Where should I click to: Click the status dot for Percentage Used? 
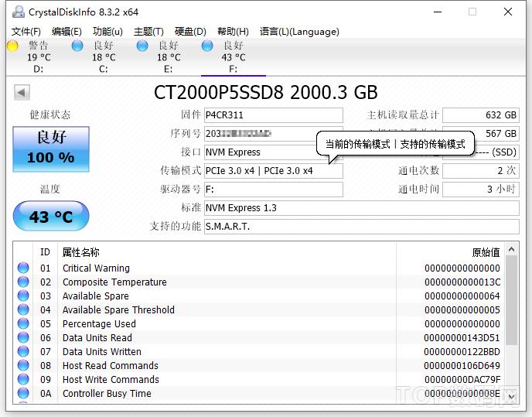[x=23, y=323]
